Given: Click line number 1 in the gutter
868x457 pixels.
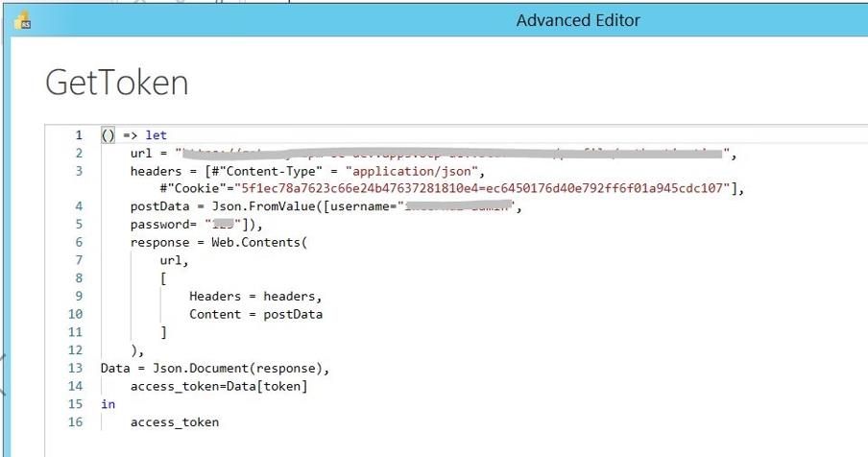Looking at the screenshot, I should click(79, 135).
